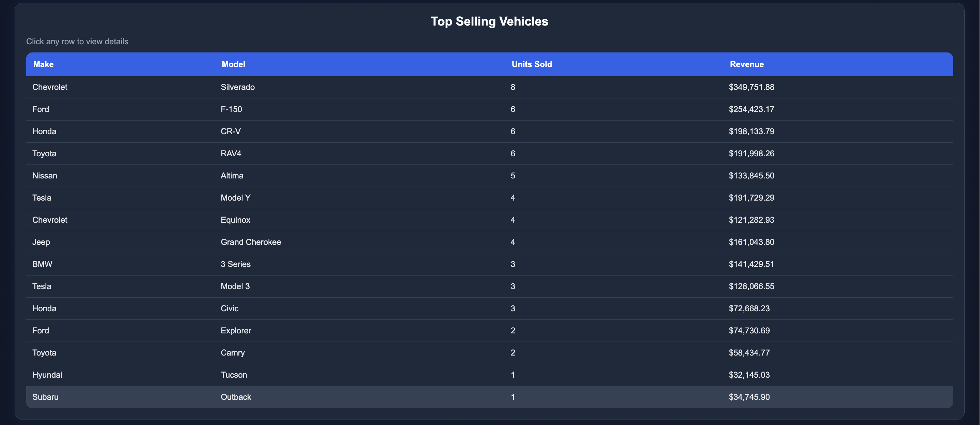980x425 pixels.
Task: Select the Ford F-150 row
Action: point(489,109)
